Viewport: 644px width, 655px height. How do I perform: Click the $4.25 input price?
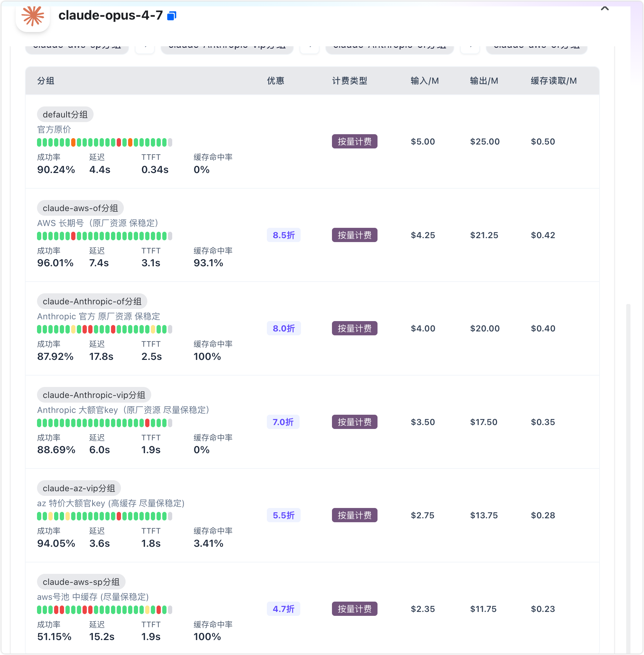tap(423, 235)
